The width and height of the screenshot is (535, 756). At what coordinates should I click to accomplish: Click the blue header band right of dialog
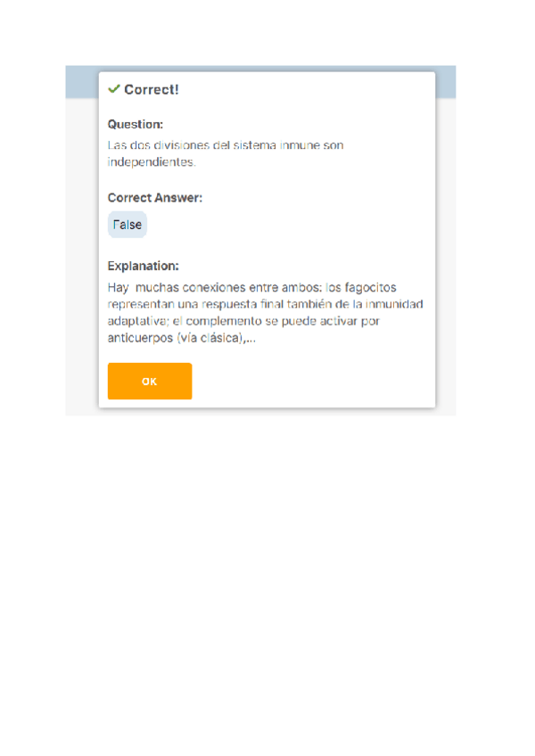(445, 82)
